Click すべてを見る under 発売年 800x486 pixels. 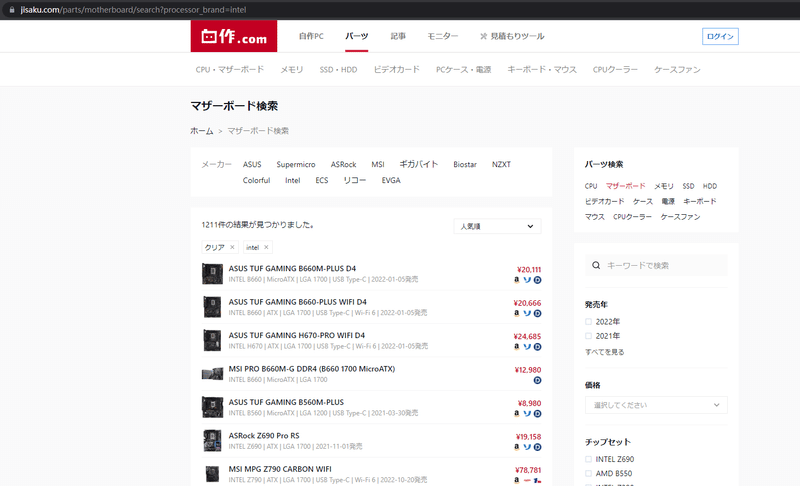click(x=605, y=352)
